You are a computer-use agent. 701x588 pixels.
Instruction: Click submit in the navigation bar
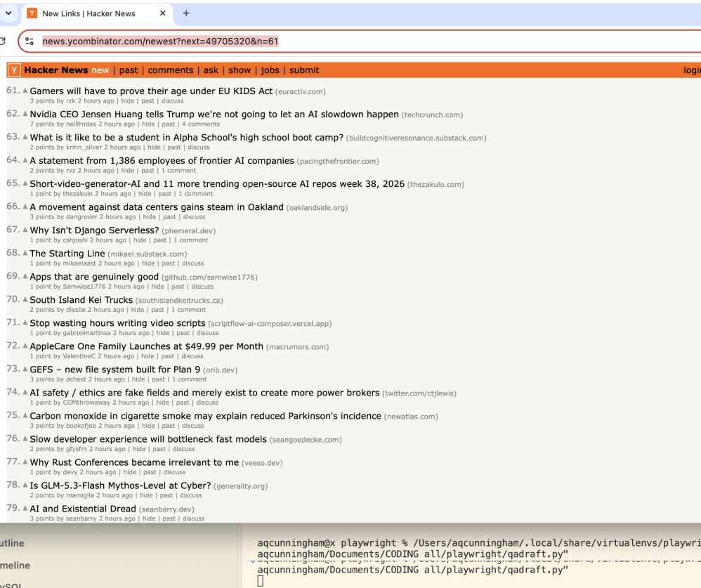click(304, 70)
